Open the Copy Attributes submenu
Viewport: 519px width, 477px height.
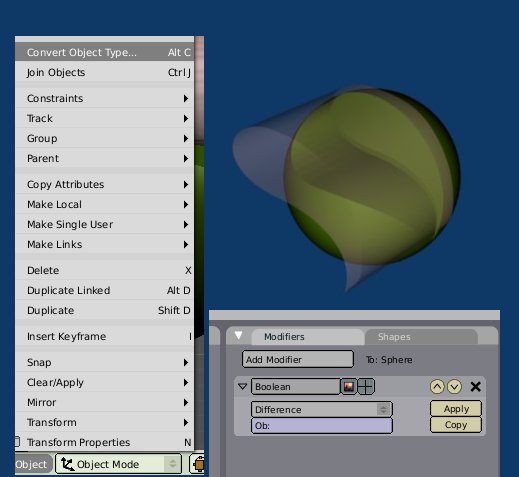tap(105, 184)
